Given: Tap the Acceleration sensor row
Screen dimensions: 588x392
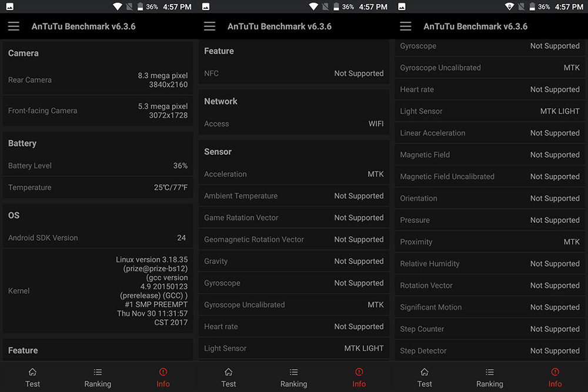Looking at the screenshot, I should tap(293, 174).
